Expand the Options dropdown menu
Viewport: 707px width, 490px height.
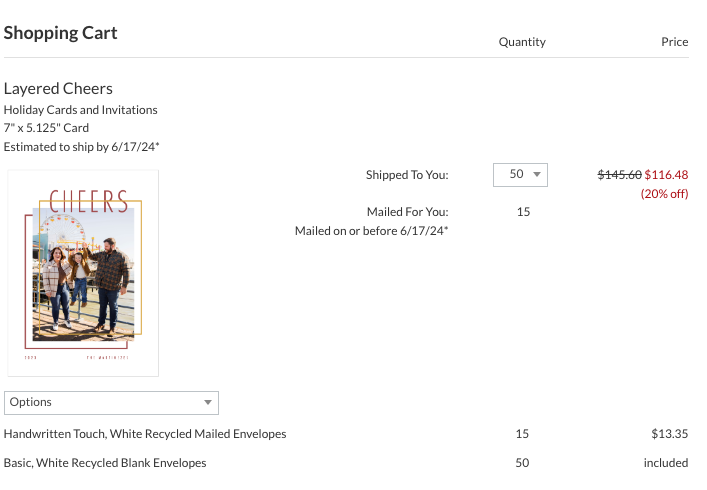111,403
